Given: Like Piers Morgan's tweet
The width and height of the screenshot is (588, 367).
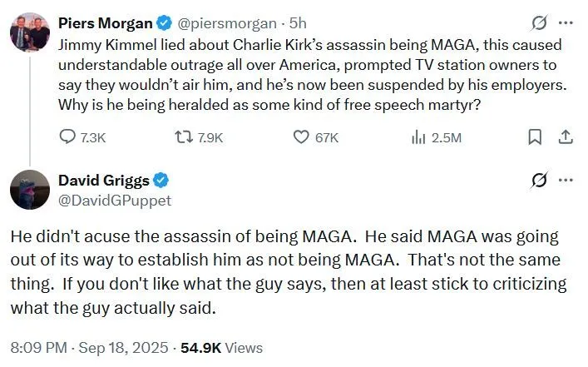Looking at the screenshot, I should point(303,138).
